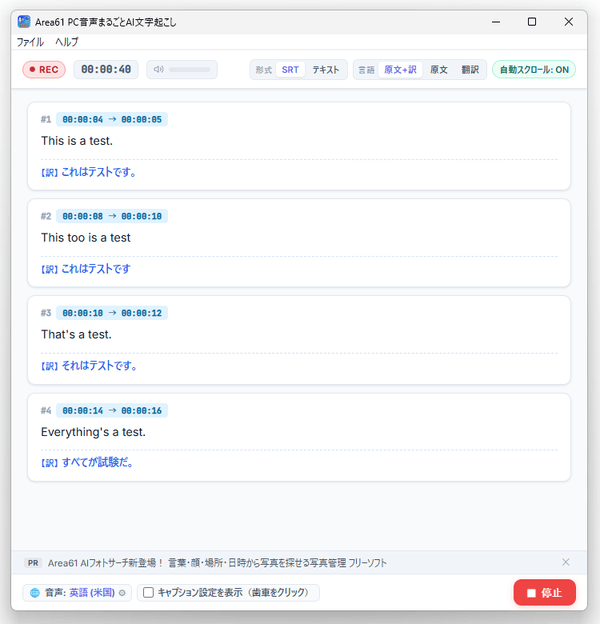Click timestamp 00:00:04 → 00:00:05 of entry #1
Viewport: 600px width, 624px height.
click(112, 119)
